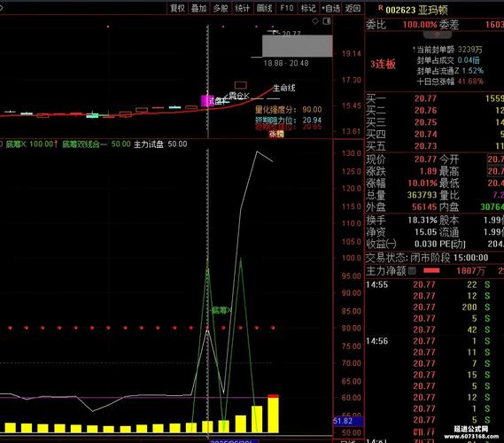
Task: Click 130.0 indicator axis label
Action: [351, 153]
